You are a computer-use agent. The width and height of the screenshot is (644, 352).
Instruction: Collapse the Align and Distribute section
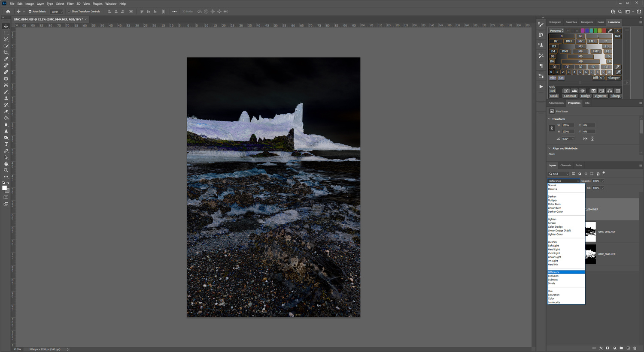click(x=549, y=148)
